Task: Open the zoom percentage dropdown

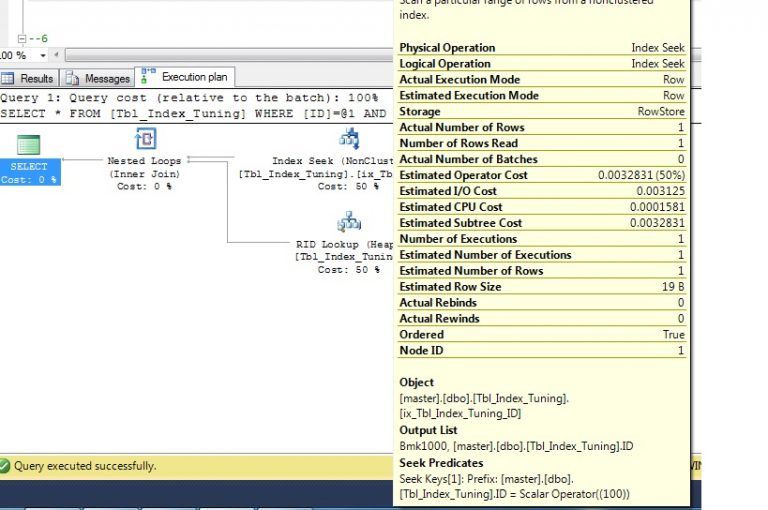Action: pos(43,55)
